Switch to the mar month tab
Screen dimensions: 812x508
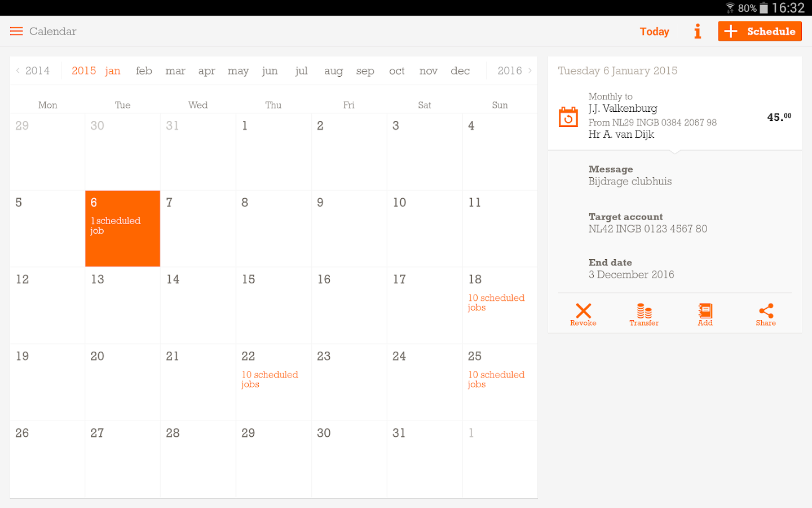[175, 71]
